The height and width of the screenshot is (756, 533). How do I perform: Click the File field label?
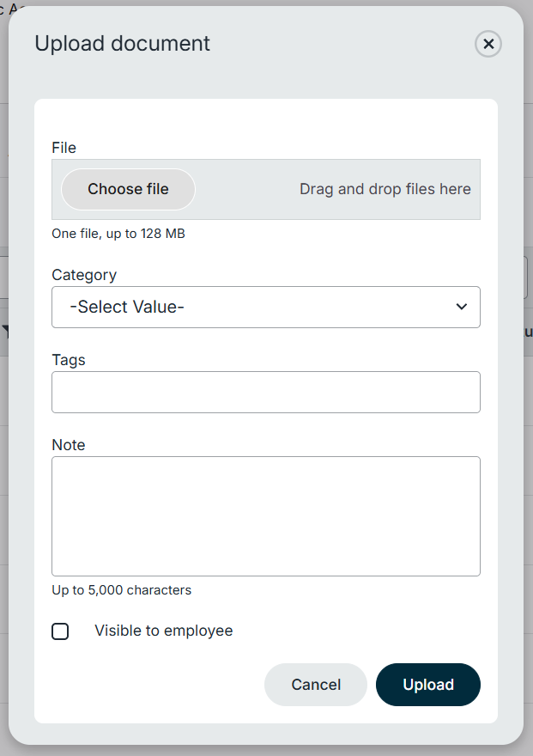(64, 148)
